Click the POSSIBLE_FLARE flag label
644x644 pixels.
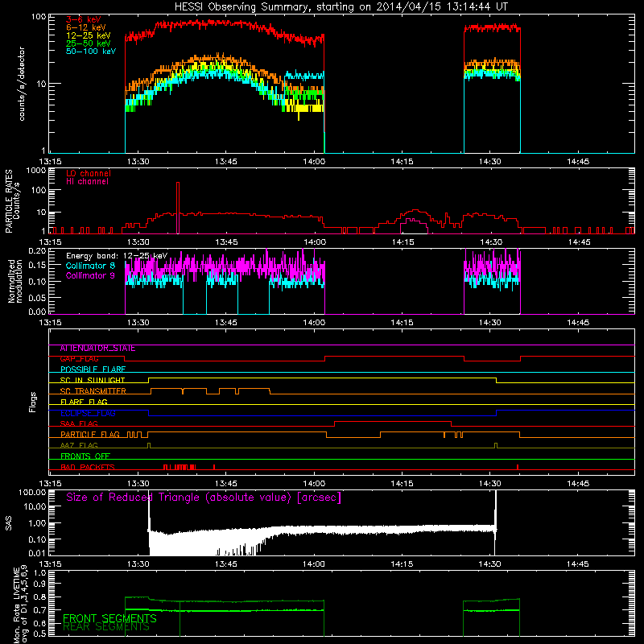[93, 369]
